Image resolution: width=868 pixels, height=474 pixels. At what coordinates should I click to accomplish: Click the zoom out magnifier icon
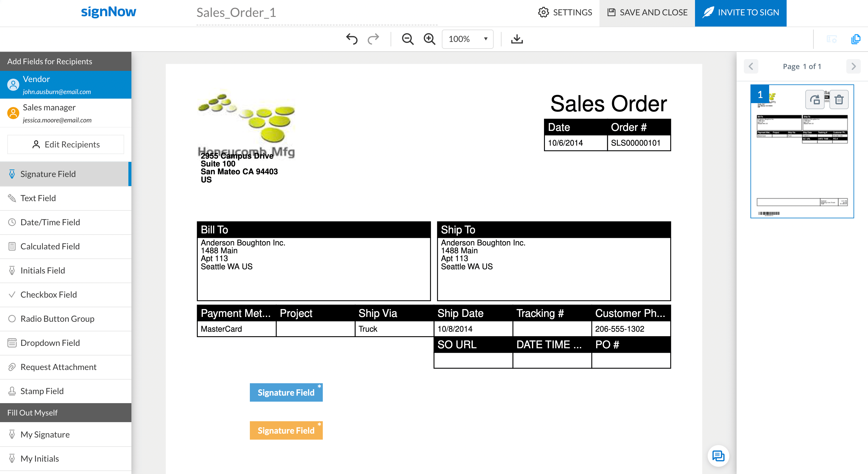(x=408, y=39)
